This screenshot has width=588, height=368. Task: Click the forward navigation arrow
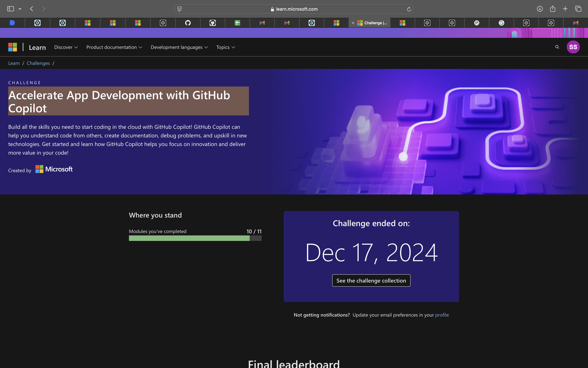(44, 9)
